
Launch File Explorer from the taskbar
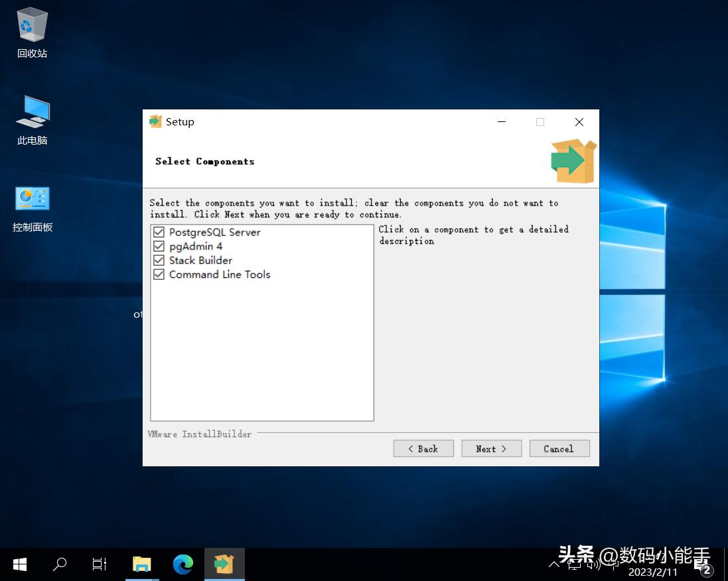(141, 564)
